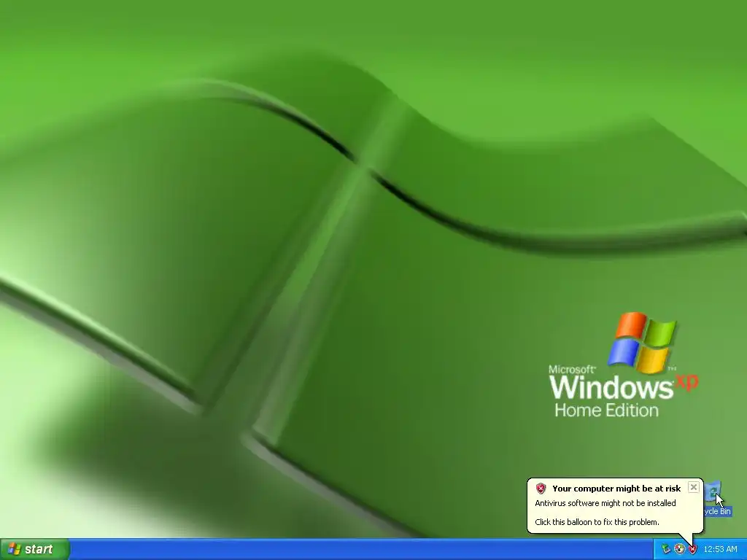
Task: Open the Start menu
Action: 34,549
